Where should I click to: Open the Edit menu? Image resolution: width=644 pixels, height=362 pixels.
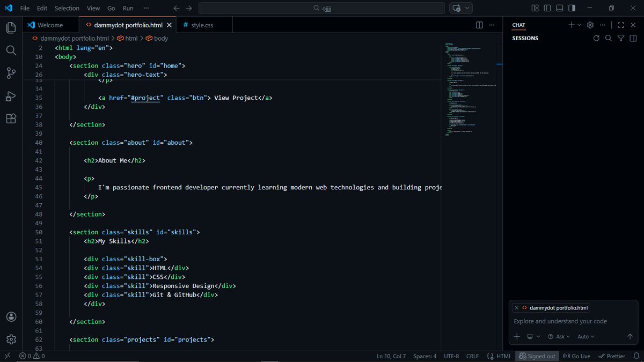[42, 8]
